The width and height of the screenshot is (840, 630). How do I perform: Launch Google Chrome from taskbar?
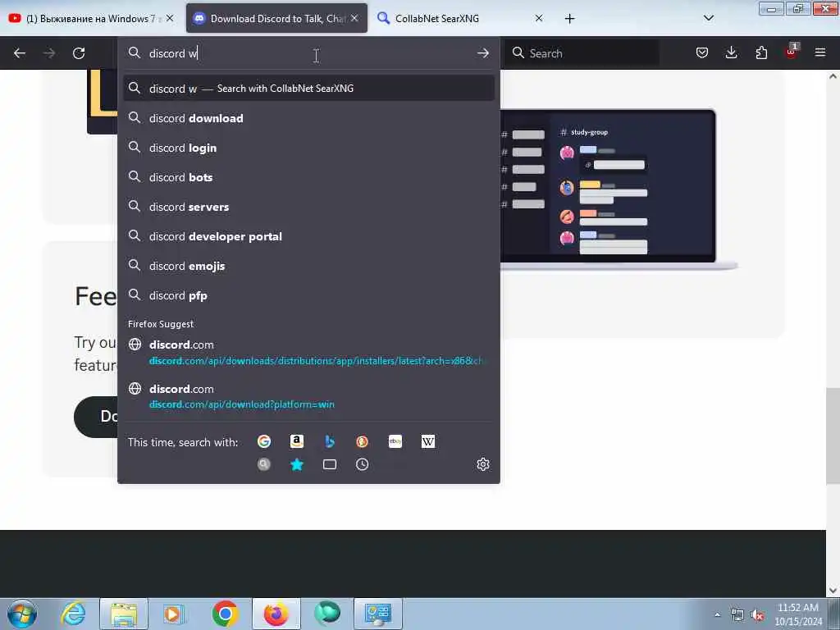tap(225, 614)
